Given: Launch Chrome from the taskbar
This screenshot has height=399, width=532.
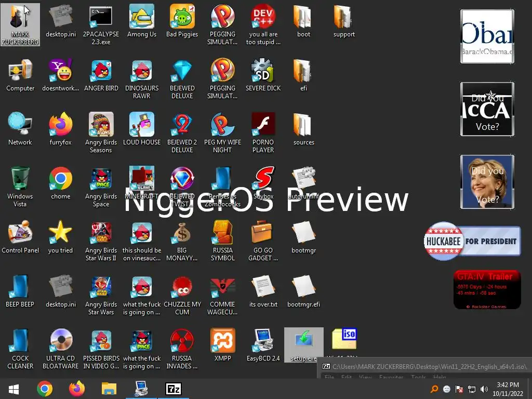Looking at the screenshot, I should [45, 389].
